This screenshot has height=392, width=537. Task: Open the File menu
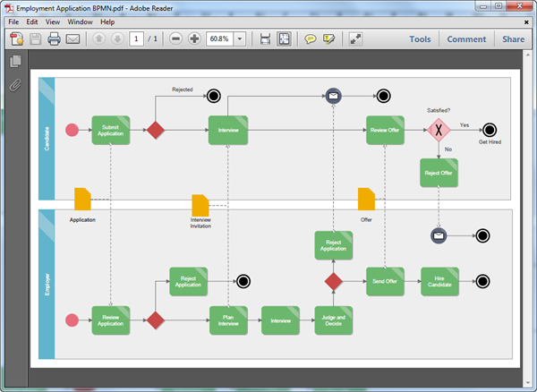(x=13, y=21)
